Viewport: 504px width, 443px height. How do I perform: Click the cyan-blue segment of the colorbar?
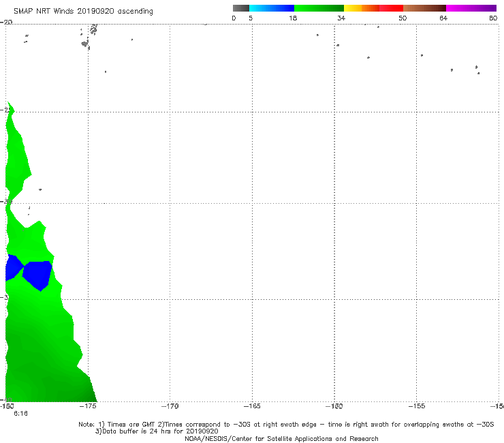point(272,8)
